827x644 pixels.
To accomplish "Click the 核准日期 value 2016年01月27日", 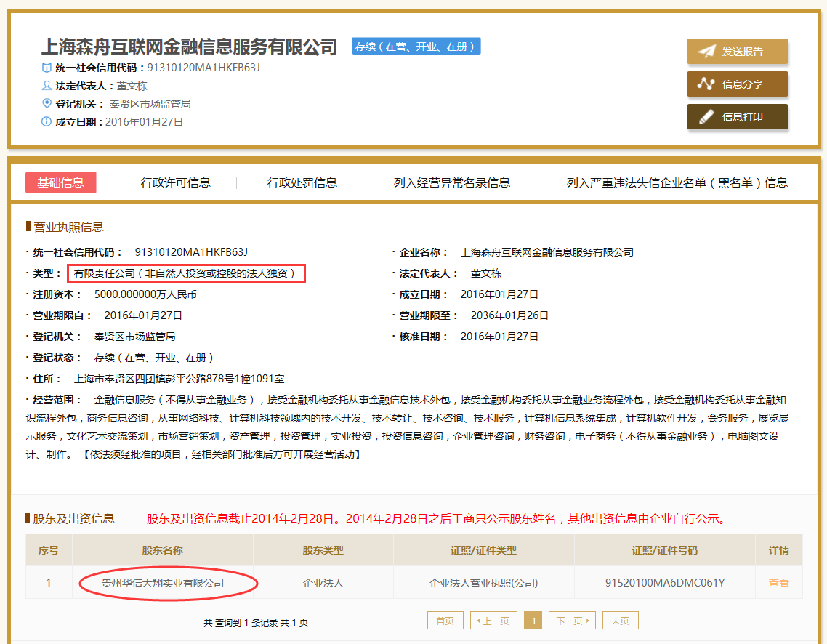I will [499, 337].
